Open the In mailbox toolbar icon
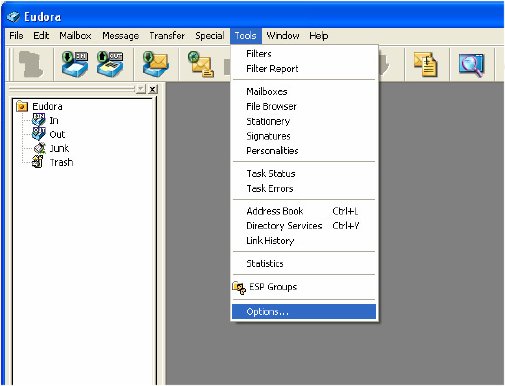The height and width of the screenshot is (386, 505). point(75,64)
